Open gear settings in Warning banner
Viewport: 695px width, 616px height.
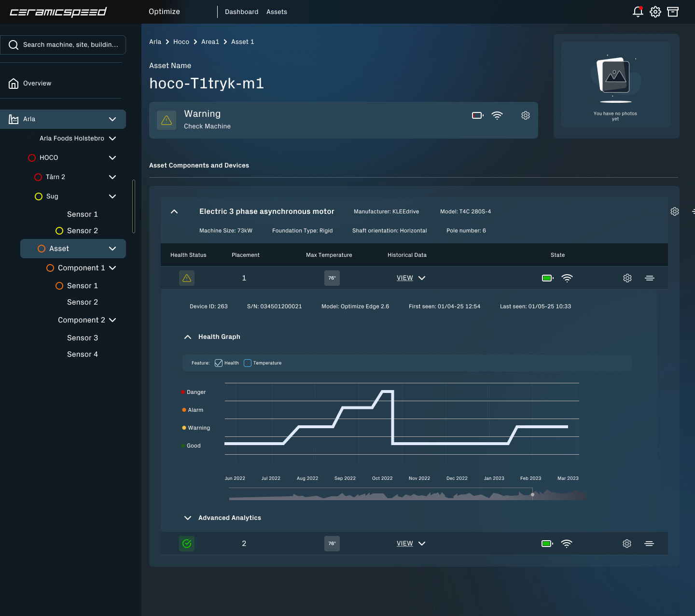(526, 115)
